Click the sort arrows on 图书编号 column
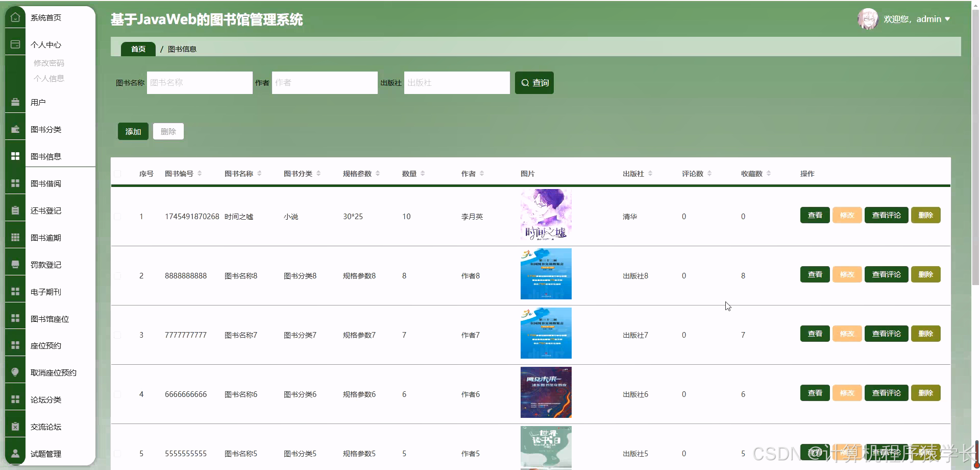 pyautogui.click(x=200, y=174)
